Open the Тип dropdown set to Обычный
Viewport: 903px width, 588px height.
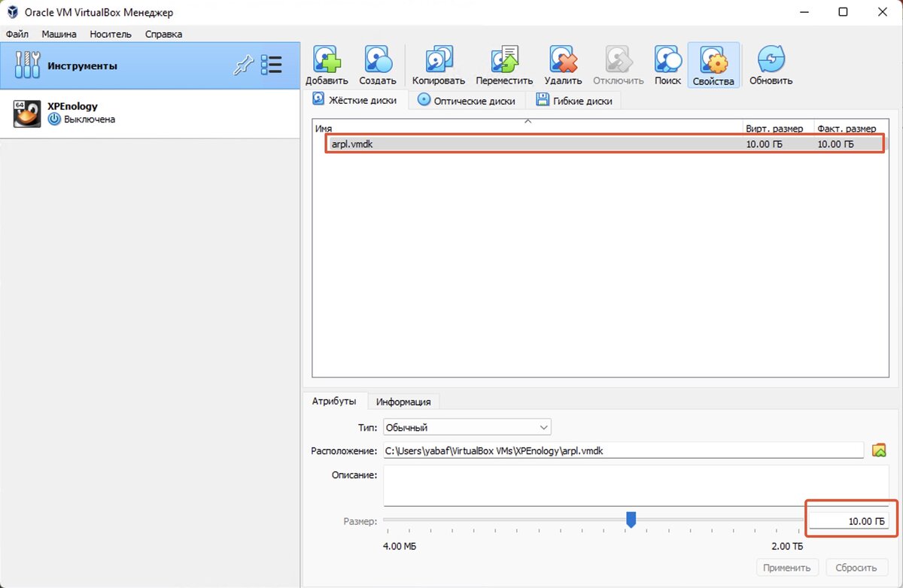(467, 427)
